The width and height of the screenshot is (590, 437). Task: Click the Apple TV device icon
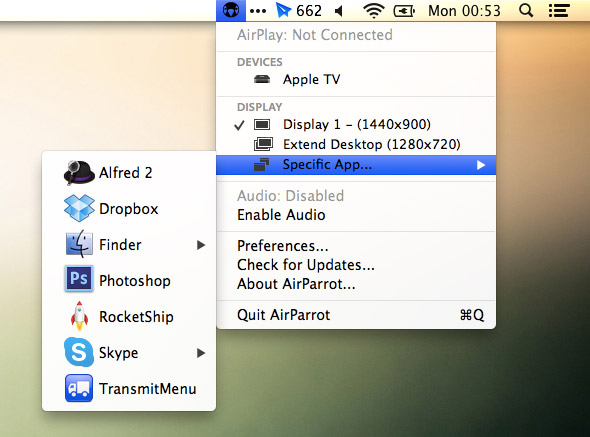point(262,79)
